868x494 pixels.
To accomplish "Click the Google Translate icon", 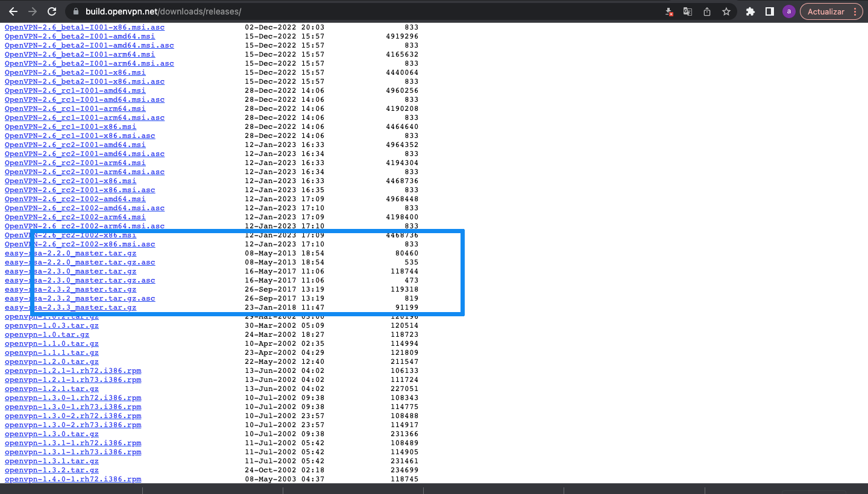I will [687, 11].
